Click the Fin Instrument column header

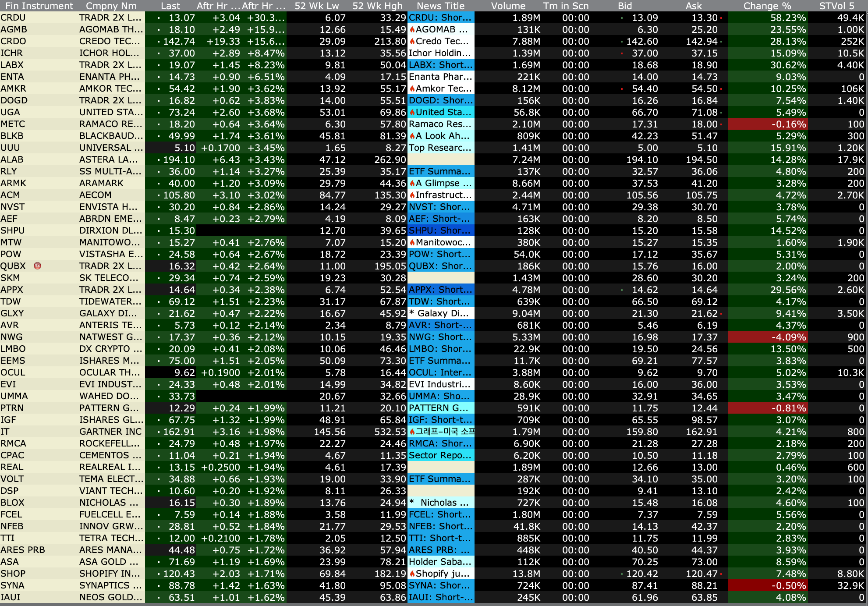click(x=39, y=6)
